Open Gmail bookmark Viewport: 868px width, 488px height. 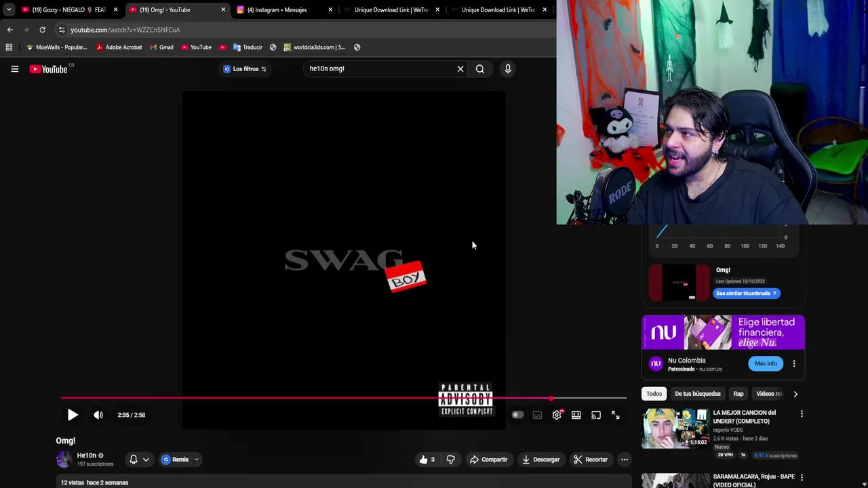click(x=161, y=47)
